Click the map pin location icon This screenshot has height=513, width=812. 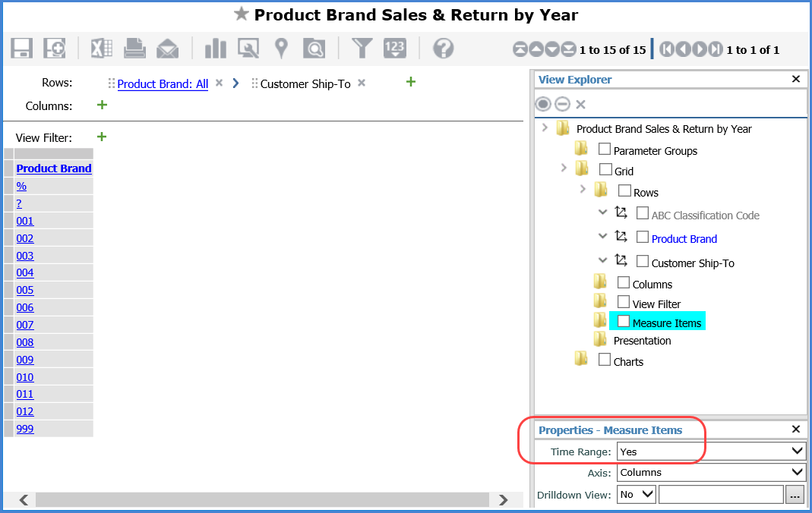click(x=281, y=49)
